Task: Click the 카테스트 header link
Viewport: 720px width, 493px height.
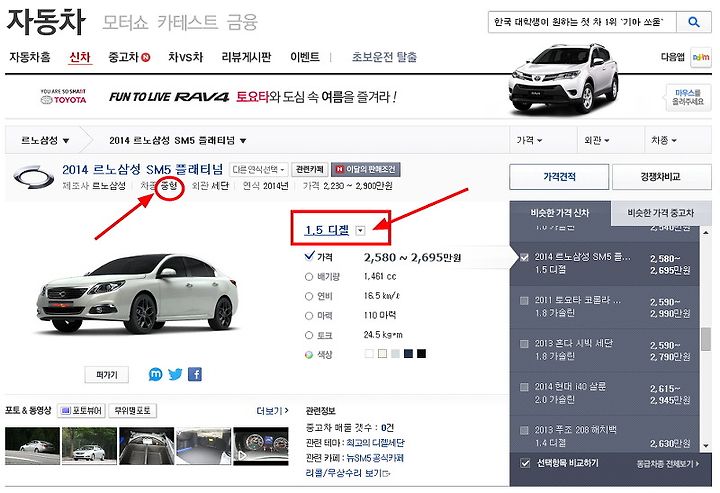Action: tap(187, 22)
